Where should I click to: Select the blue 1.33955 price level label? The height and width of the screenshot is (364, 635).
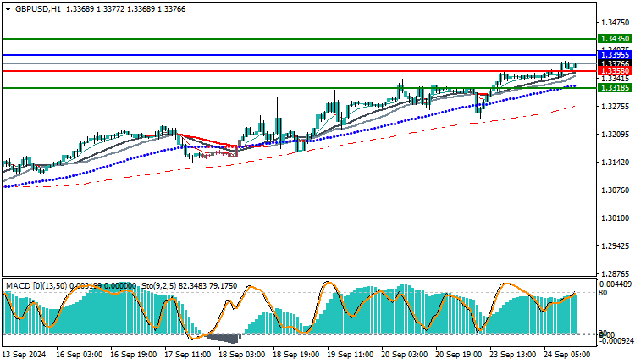pos(615,55)
